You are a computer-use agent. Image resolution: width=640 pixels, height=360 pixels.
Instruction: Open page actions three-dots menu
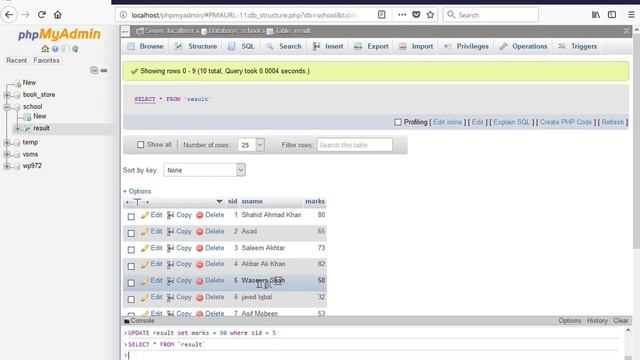coord(402,15)
